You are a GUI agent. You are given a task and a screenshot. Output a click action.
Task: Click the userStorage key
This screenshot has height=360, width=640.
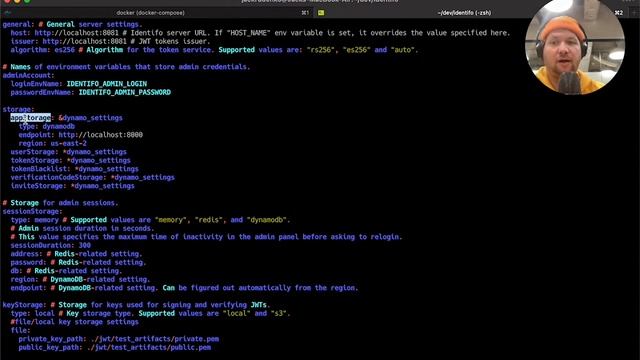point(34,152)
